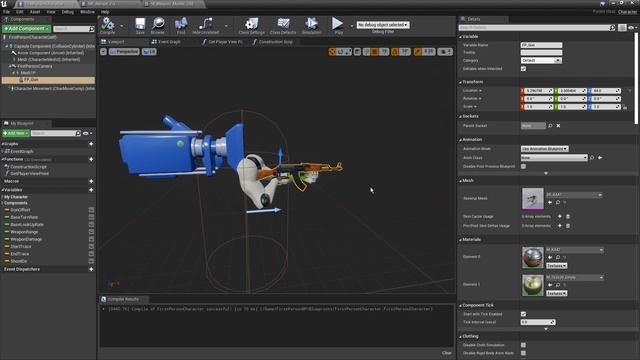
Task: Open Class Defaults in the toolbar
Action: point(283,25)
